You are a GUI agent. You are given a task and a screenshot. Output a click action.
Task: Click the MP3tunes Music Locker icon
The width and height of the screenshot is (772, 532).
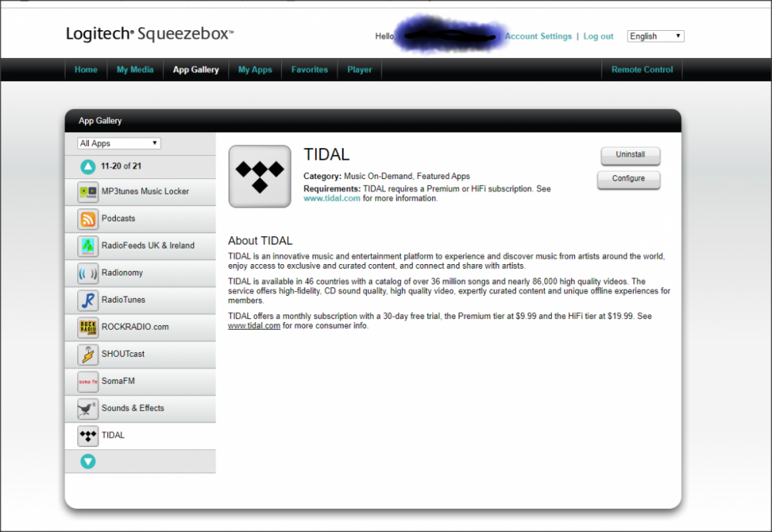[88, 191]
